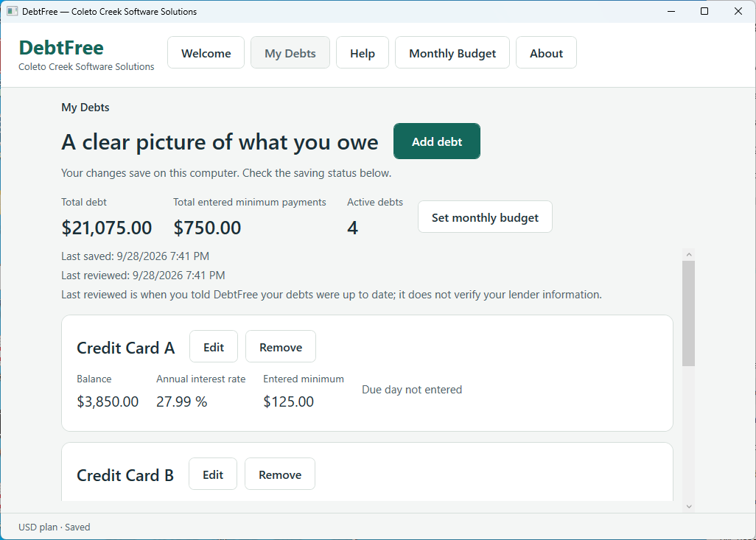The height and width of the screenshot is (540, 756).
Task: Close the DebtFree window
Action: point(738,11)
